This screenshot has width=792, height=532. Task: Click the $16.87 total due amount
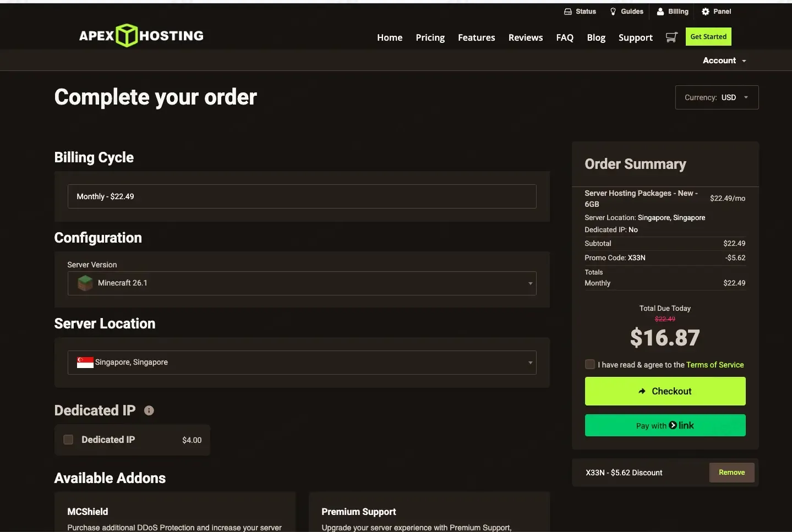click(665, 338)
